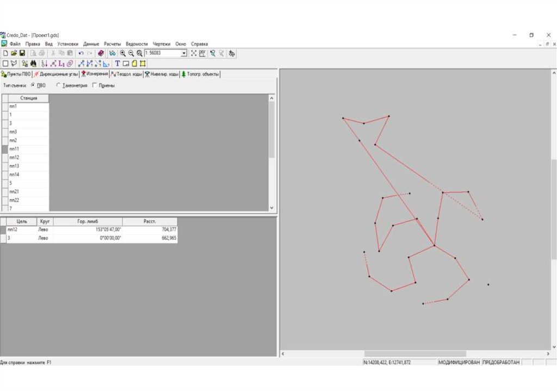This screenshot has width=557, height=392.
Task: Click the fit-all-to-view arrows icon
Action: pyautogui.click(x=194, y=53)
